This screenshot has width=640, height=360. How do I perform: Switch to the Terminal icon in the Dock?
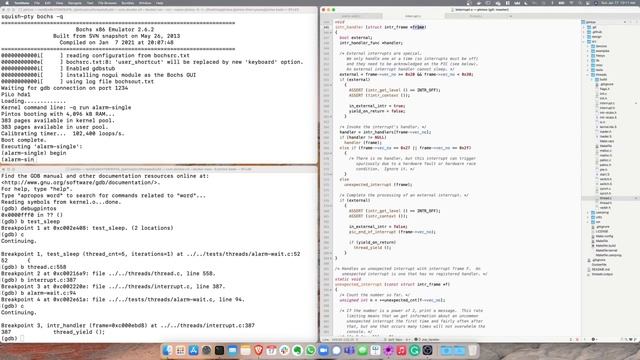219,350
